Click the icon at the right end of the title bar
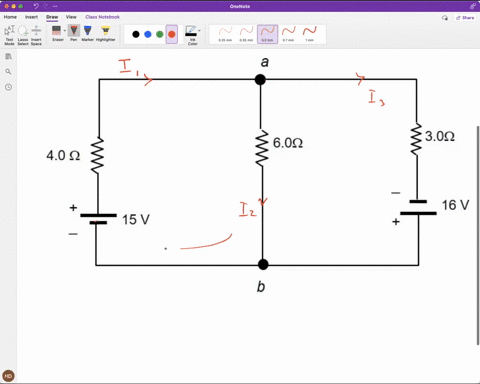This screenshot has height=384, width=480. tap(473, 6)
